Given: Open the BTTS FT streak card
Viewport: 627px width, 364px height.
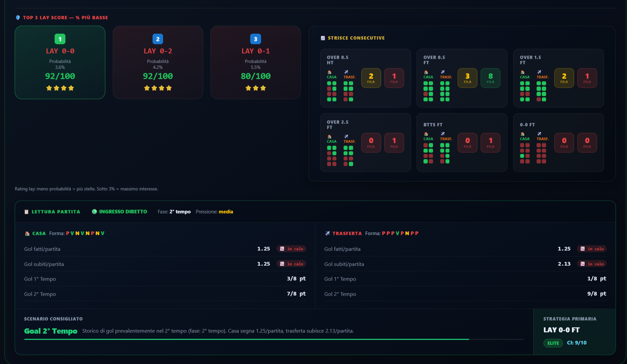Looking at the screenshot, I should click(462, 143).
